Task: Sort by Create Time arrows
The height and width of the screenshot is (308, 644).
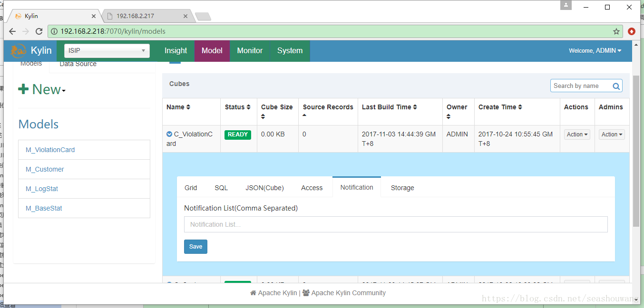Action: [x=520, y=107]
